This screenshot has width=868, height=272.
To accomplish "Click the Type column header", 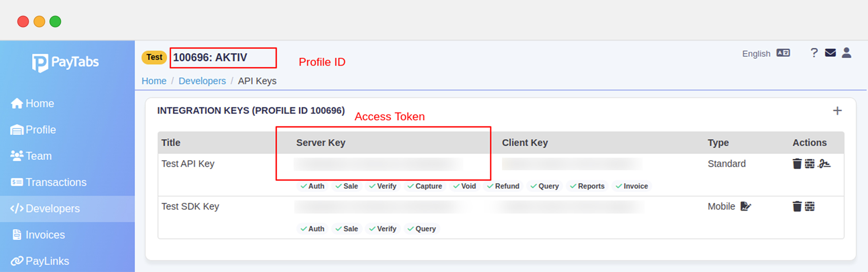I will point(718,143).
